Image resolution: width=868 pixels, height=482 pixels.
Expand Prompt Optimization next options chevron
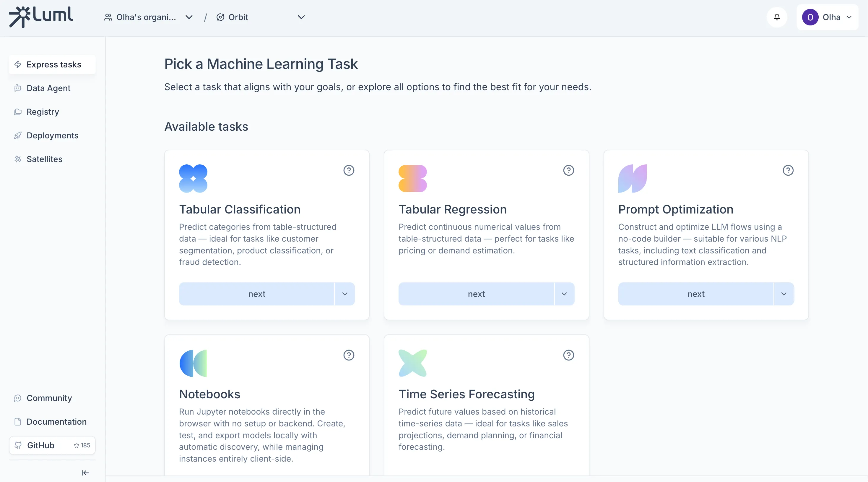784,294
